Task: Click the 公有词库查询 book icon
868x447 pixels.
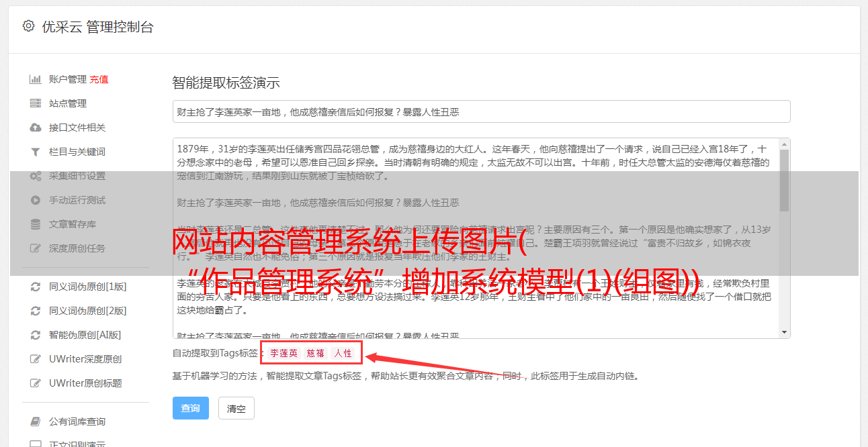Action: click(x=36, y=421)
